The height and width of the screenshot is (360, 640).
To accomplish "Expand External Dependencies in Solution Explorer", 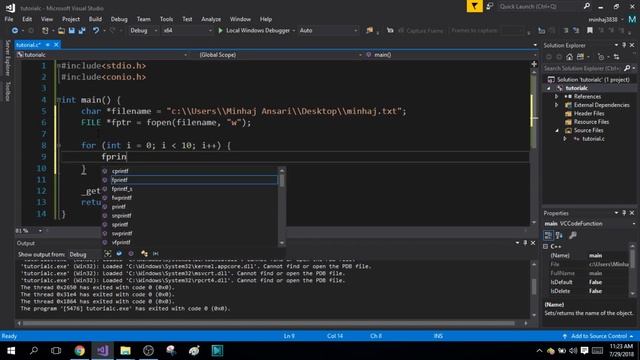I will click(556, 105).
